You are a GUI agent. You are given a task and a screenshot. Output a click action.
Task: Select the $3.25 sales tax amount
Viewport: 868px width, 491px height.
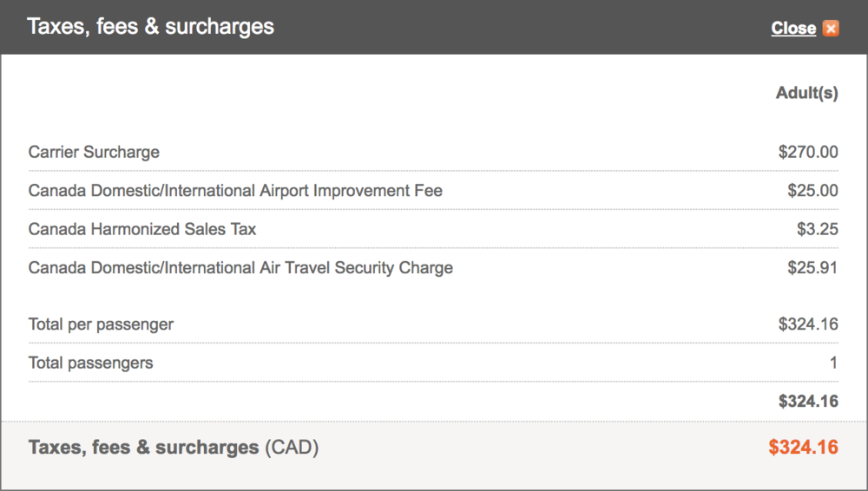click(x=817, y=229)
